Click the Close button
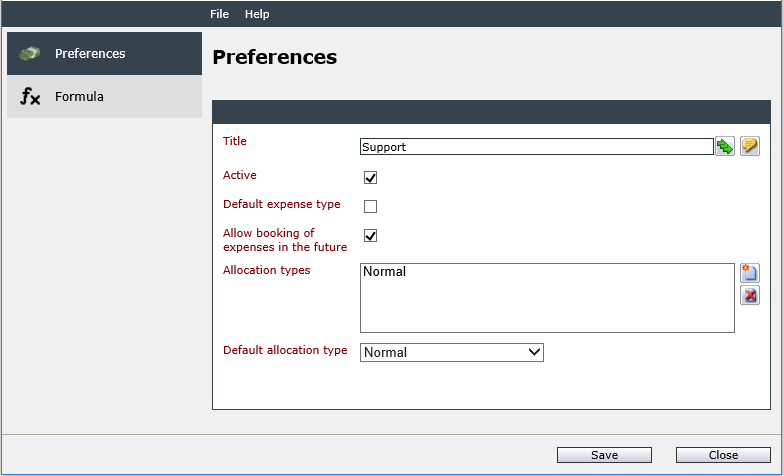Screen dimensions: 783x476 [x=723, y=455]
